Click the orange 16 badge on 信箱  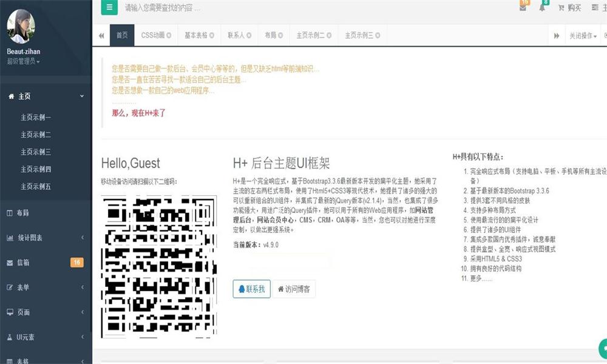[76, 262]
